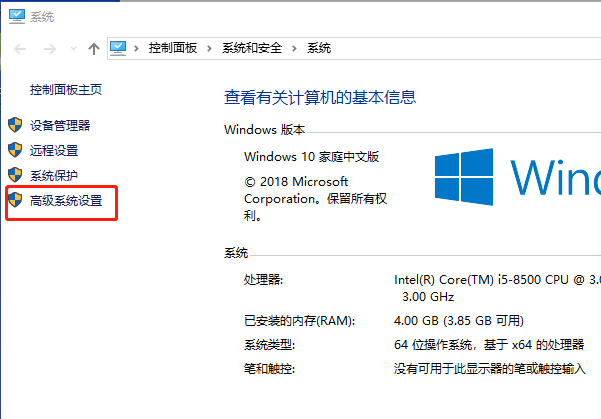This screenshot has height=419, width=601.
Task: Open 系统保护 link
Action: click(54, 176)
